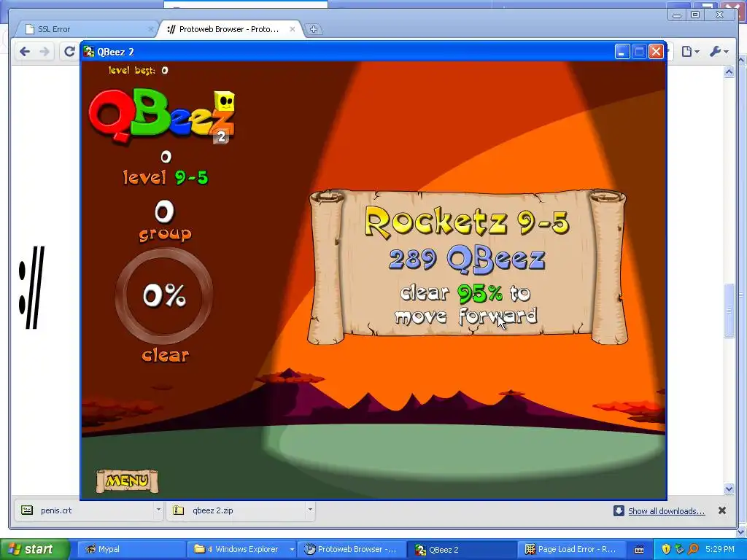747x560 pixels.
Task: Expand qbeez 2.zip download options arrow
Action: pyautogui.click(x=310, y=510)
